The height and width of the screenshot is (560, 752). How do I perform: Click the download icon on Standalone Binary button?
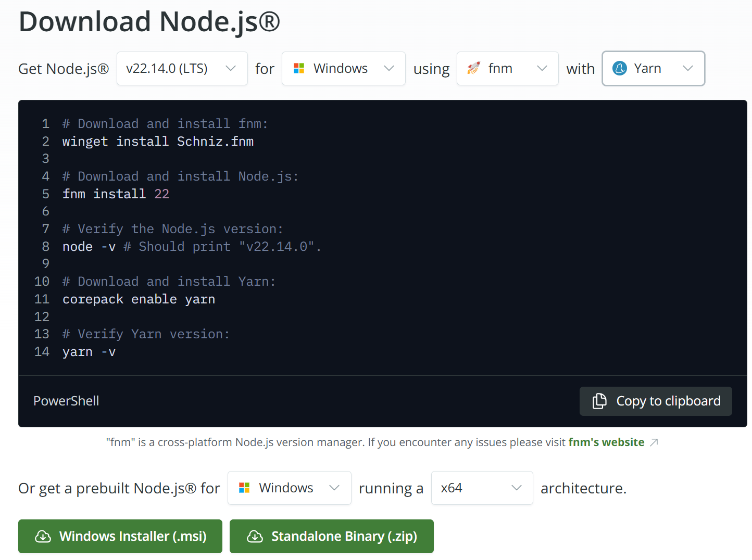(x=255, y=537)
